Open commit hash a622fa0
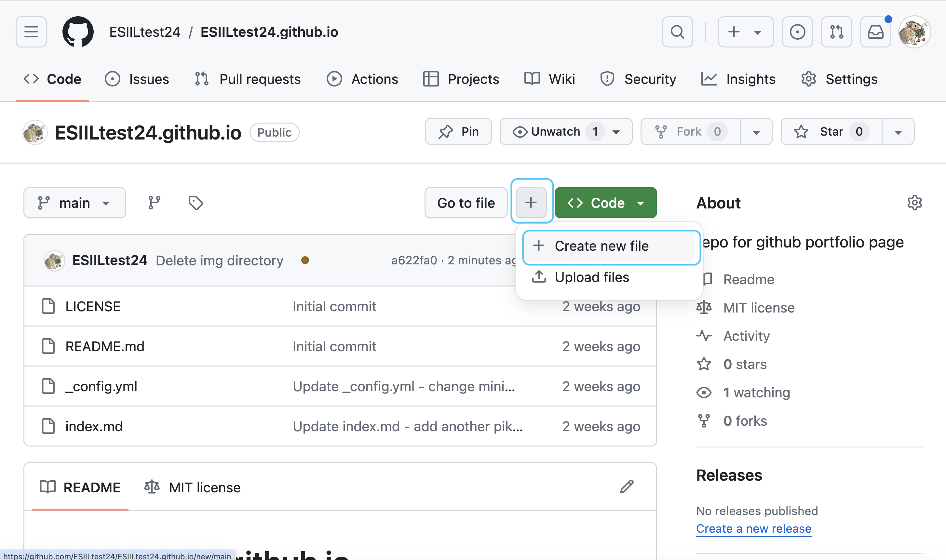The width and height of the screenshot is (946, 560). coord(414,260)
